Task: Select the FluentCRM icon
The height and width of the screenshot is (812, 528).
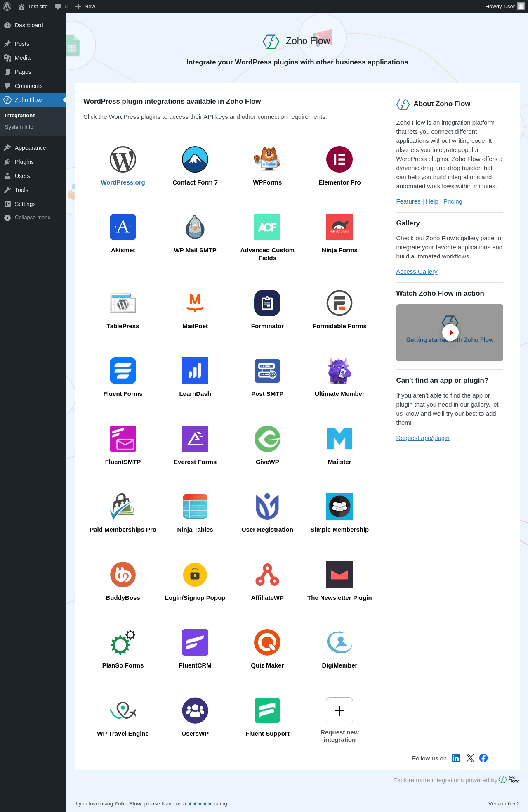Action: coord(195,642)
